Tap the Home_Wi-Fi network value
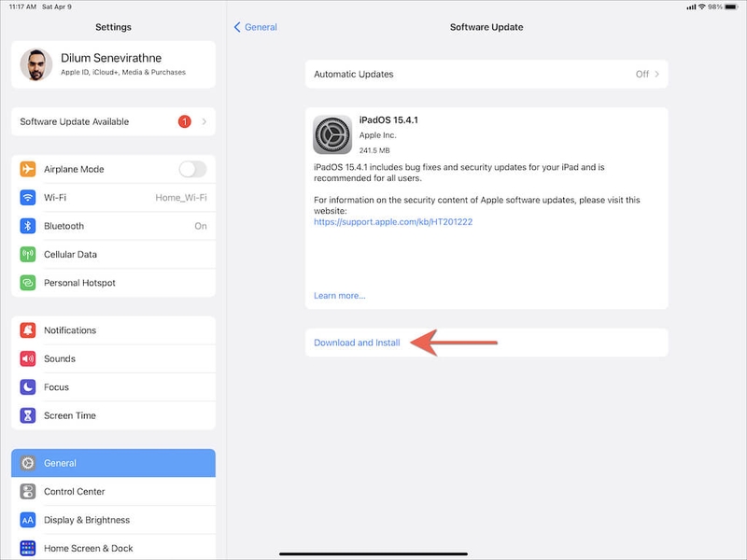Image resolution: width=747 pixels, height=560 pixels. [x=181, y=198]
